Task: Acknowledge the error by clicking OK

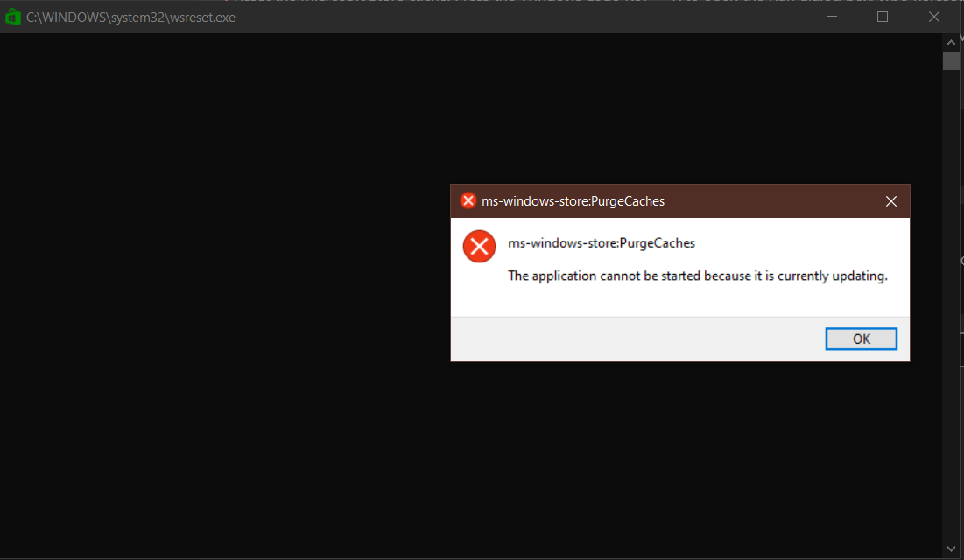Action: pos(861,339)
